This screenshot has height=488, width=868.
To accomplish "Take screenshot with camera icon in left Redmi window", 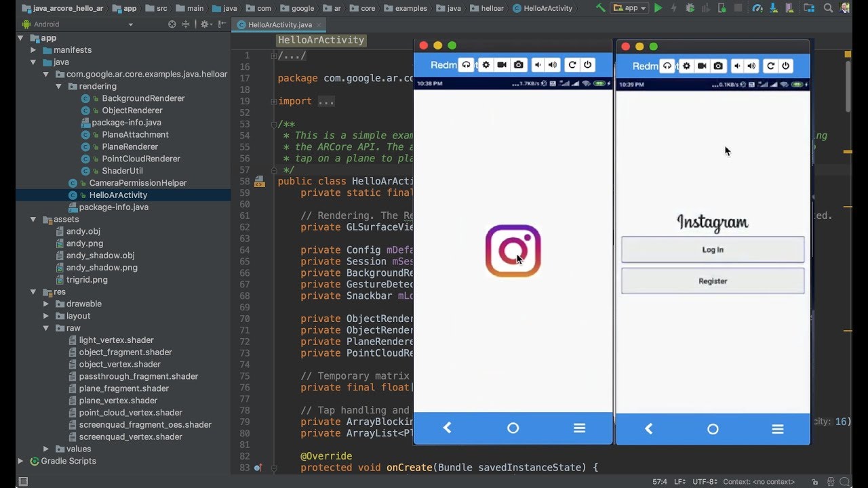I will click(519, 65).
